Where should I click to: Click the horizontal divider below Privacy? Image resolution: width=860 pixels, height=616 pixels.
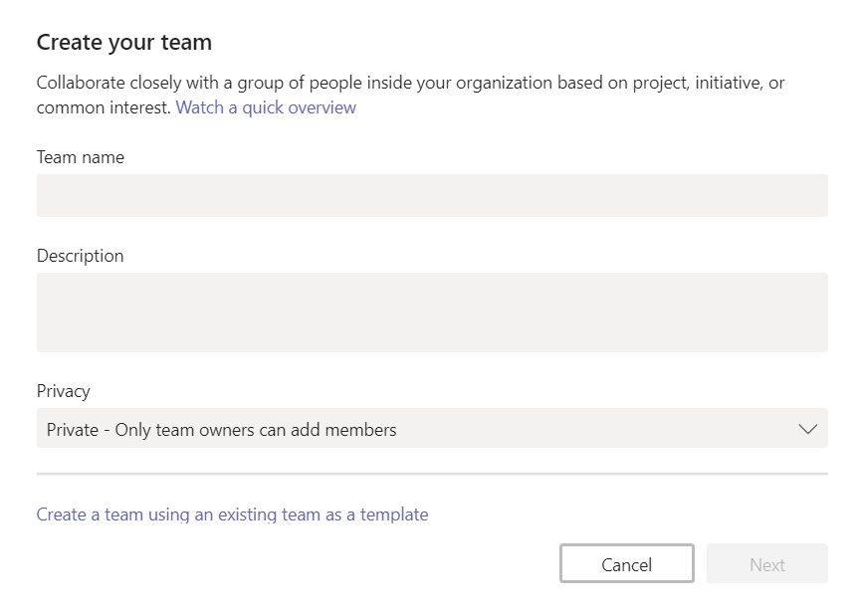click(x=432, y=474)
